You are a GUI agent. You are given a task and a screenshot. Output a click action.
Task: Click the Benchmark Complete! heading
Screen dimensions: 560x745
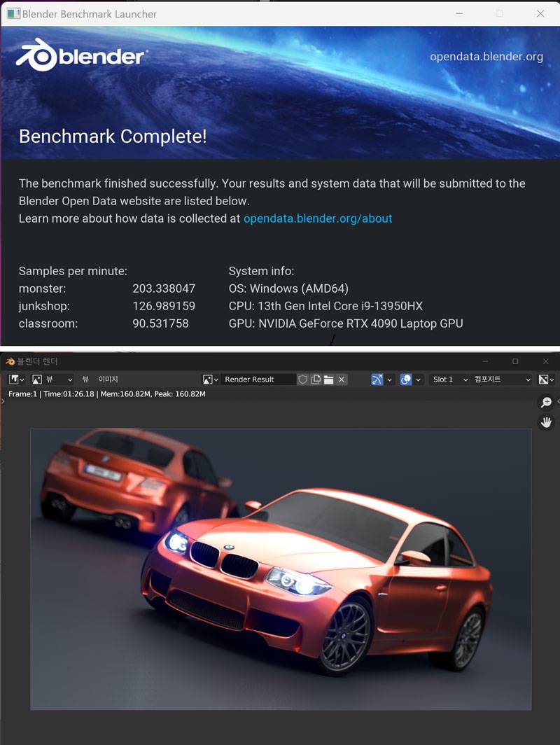(x=113, y=137)
